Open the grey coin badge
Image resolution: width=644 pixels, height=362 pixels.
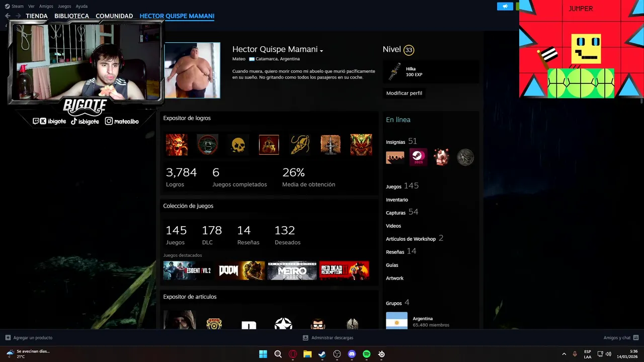(465, 157)
